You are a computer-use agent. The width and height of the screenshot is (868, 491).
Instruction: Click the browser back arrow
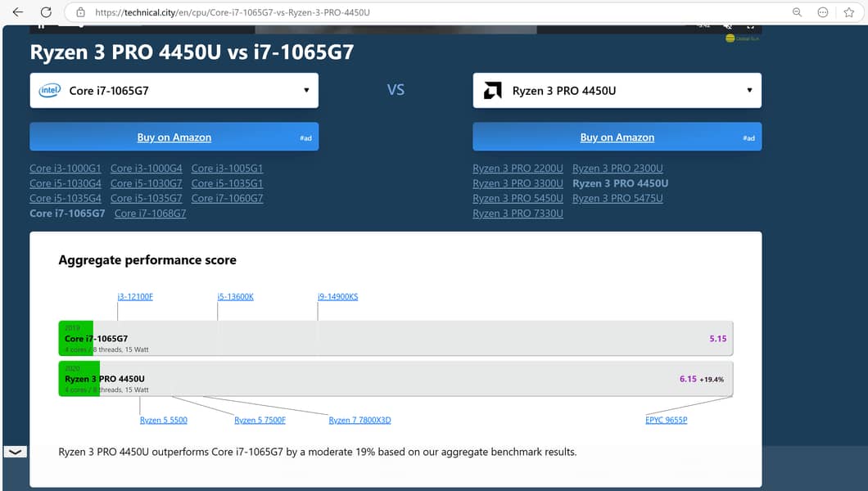tap(17, 12)
